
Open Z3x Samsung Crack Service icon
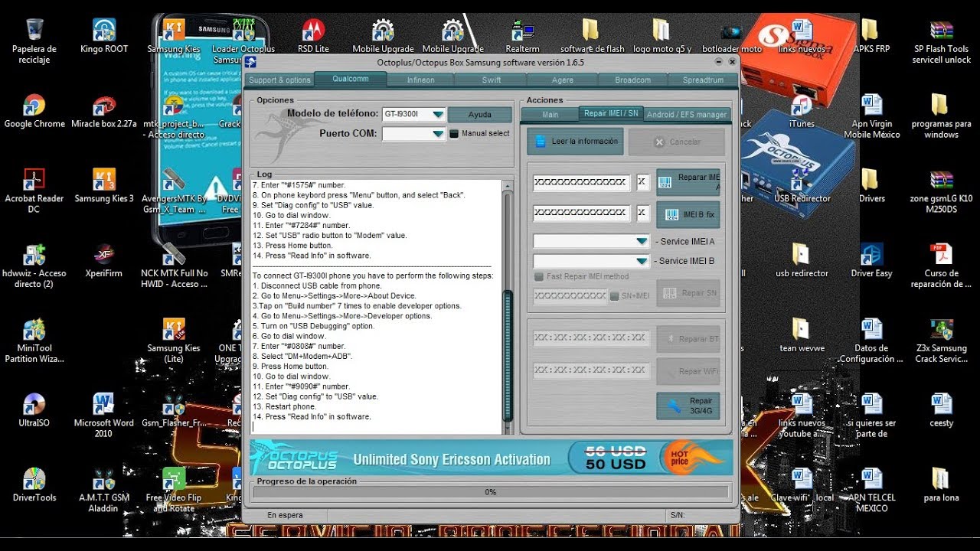point(941,341)
